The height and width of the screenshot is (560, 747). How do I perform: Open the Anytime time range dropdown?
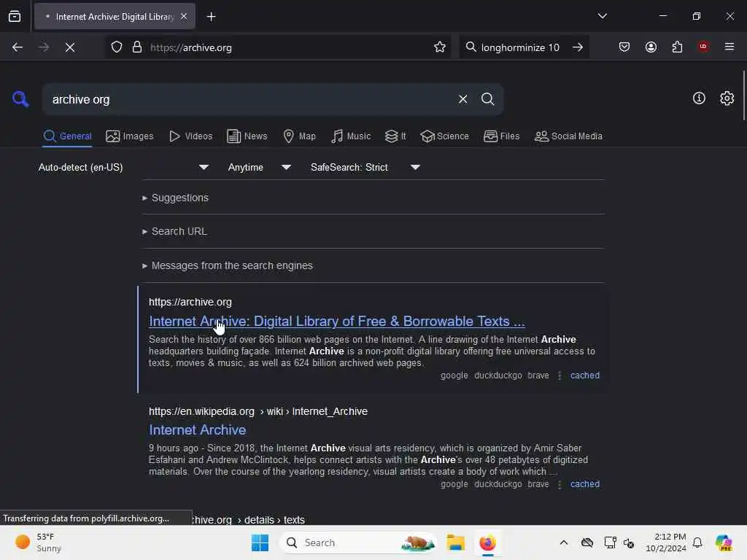tap(259, 167)
